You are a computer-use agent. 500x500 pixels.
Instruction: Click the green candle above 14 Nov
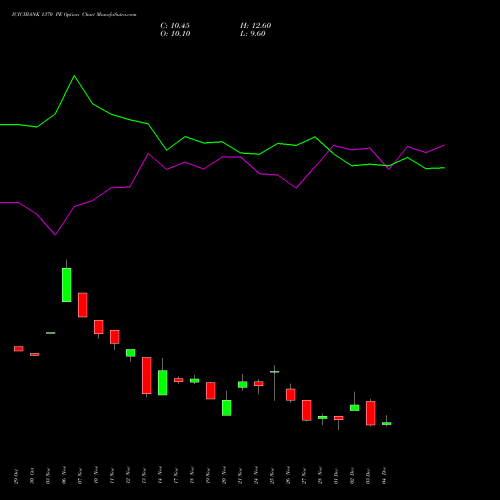(x=163, y=383)
